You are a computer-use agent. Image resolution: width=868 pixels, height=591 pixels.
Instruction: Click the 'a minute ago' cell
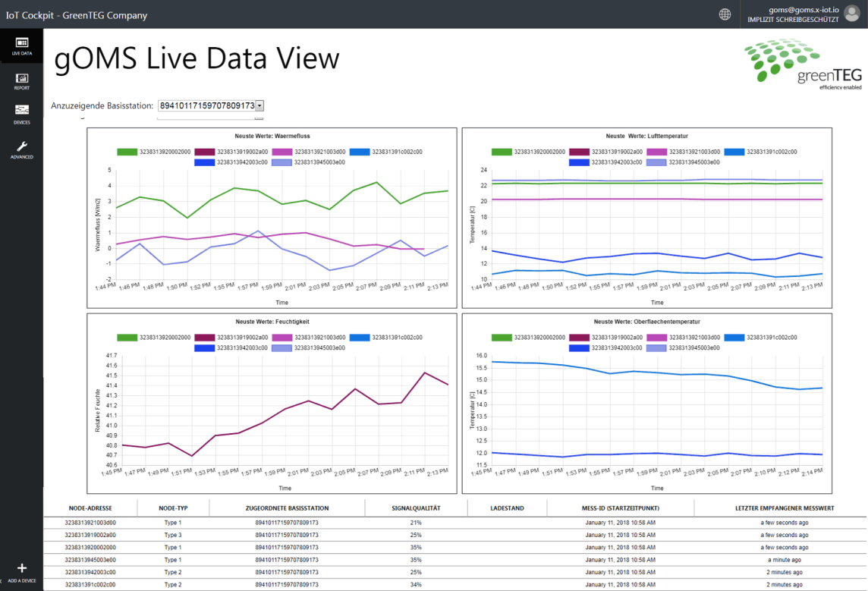[x=785, y=559]
